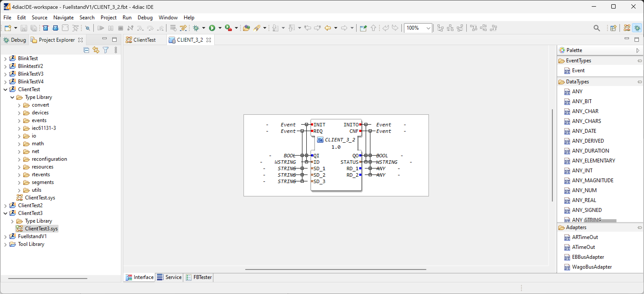Click the Skip All Breakpoints icon

(x=88, y=28)
